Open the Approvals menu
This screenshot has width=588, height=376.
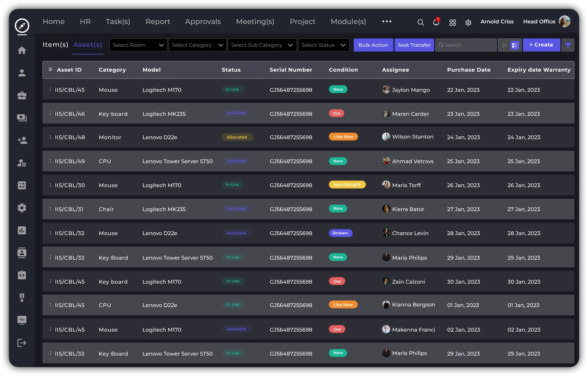[203, 22]
